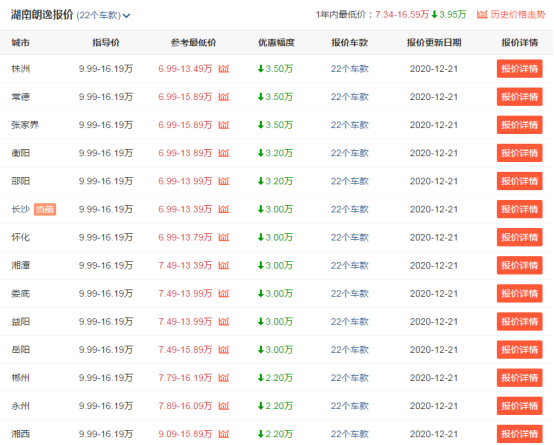Click 6.99-13.89万 price for 衡阳
554x445 pixels.
pyautogui.click(x=185, y=153)
